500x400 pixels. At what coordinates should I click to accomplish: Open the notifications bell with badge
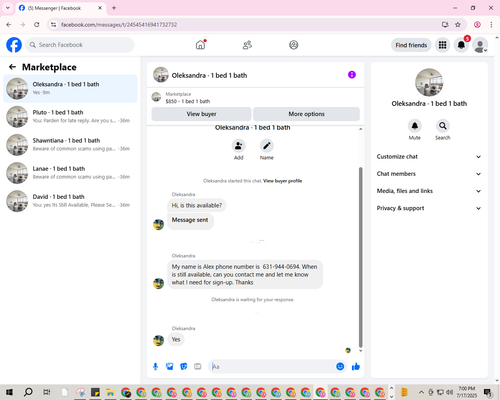[461, 45]
